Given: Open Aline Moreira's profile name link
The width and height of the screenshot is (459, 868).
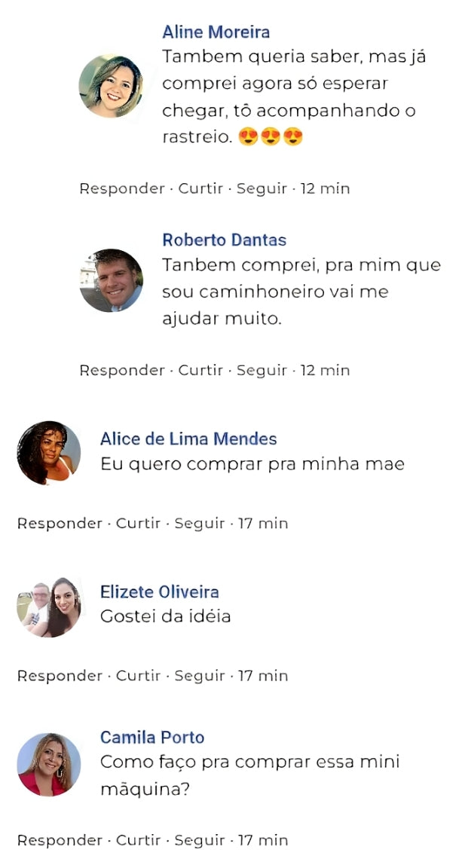Looking at the screenshot, I should click(216, 32).
